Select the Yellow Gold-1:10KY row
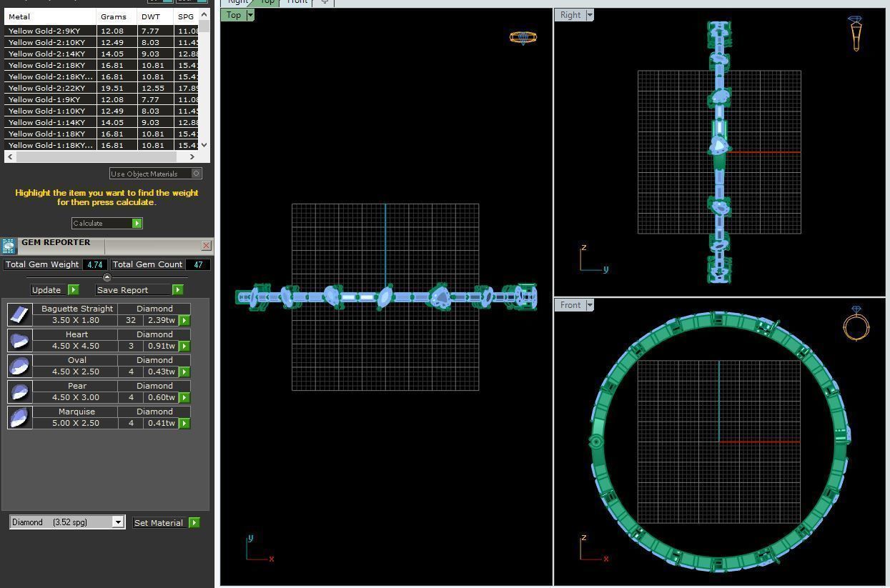 pyautogui.click(x=102, y=111)
